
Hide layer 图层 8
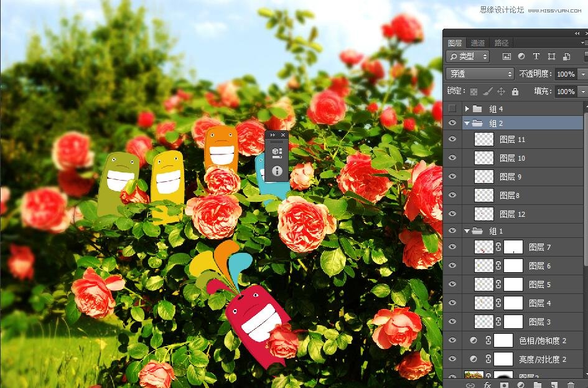click(x=452, y=195)
